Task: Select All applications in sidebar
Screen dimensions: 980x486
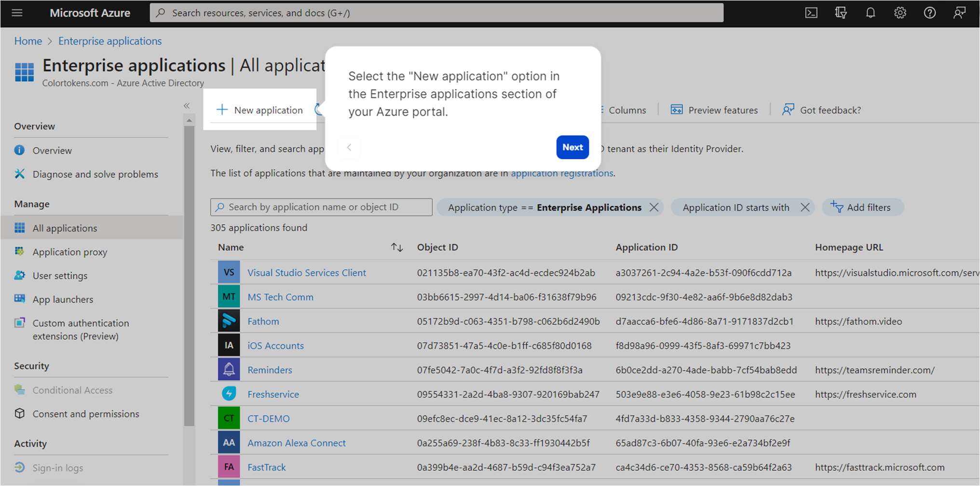Action: click(64, 228)
